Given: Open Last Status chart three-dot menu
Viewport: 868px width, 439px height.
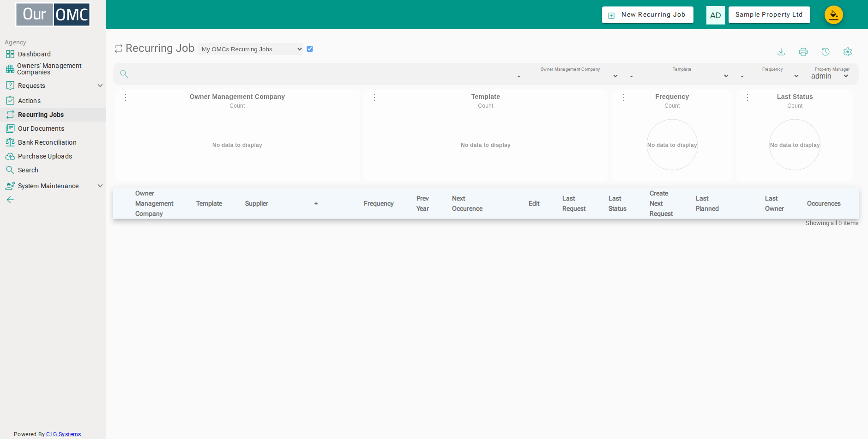Looking at the screenshot, I should [x=747, y=98].
